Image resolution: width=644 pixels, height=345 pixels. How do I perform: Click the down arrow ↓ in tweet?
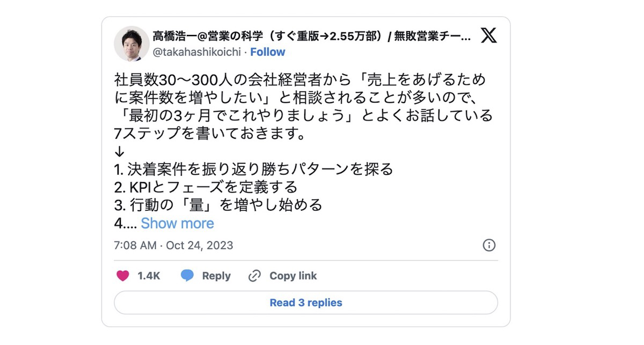click(120, 152)
